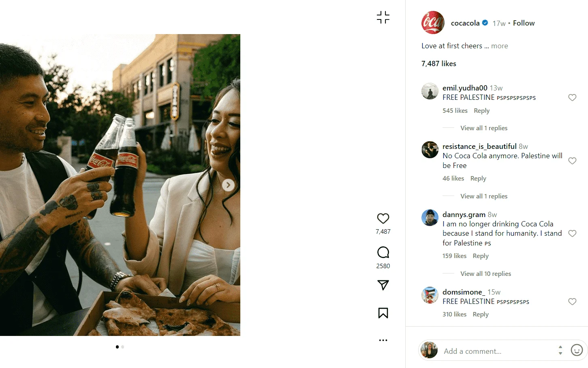Like resistance_is_beautiful's comment

[572, 161]
